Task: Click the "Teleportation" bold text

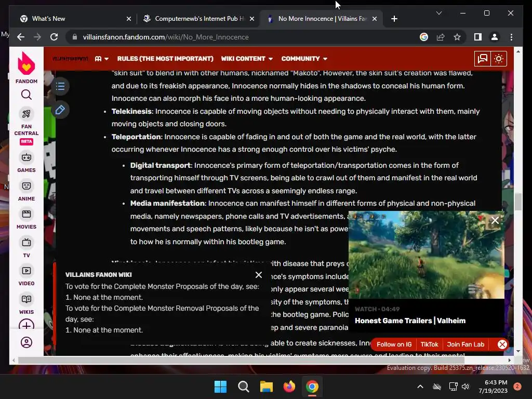Action: pos(137,137)
